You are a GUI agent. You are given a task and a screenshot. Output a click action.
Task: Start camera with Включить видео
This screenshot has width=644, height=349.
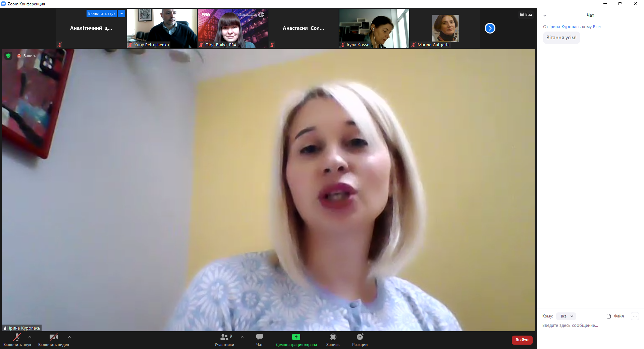[x=54, y=340]
